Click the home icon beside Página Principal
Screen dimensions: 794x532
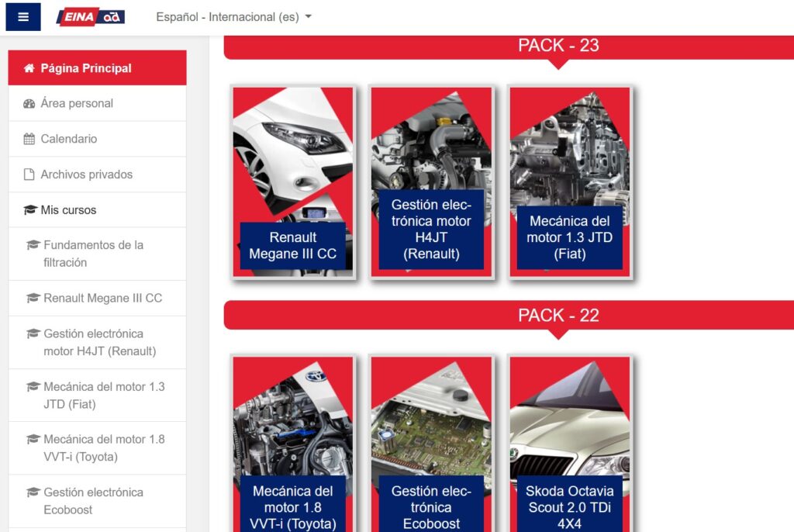point(29,68)
